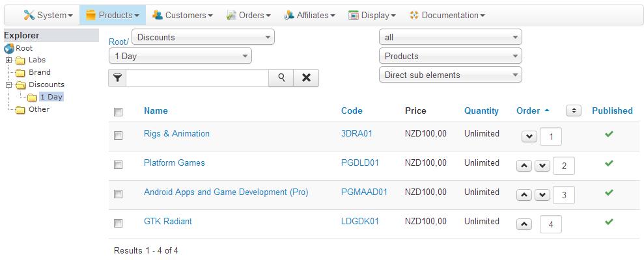Check the Platform Games row checkbox

(118, 165)
